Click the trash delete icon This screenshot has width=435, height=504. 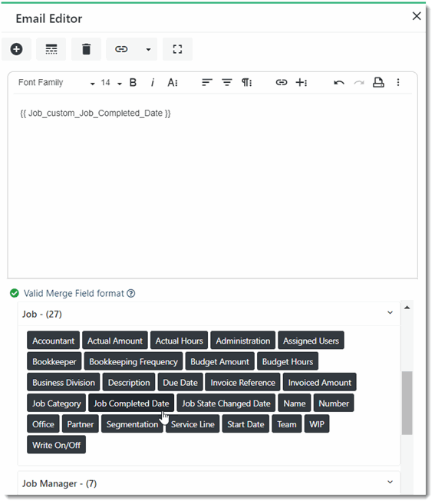[86, 49]
